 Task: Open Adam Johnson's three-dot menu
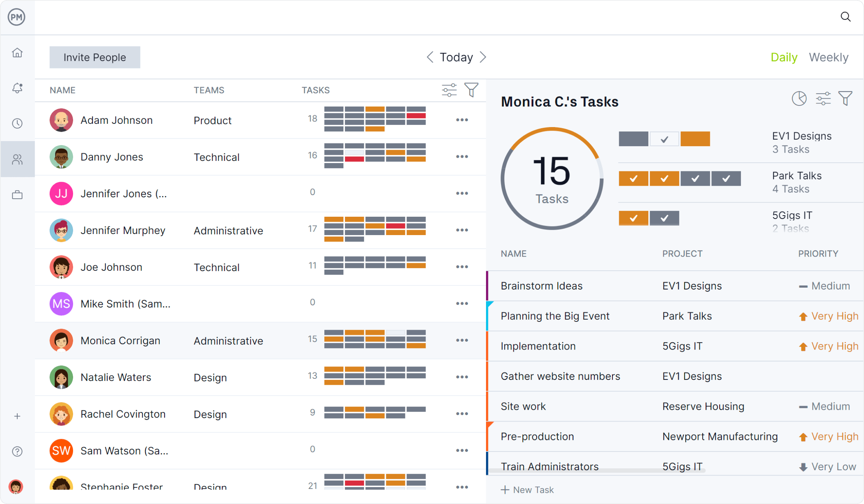point(462,120)
